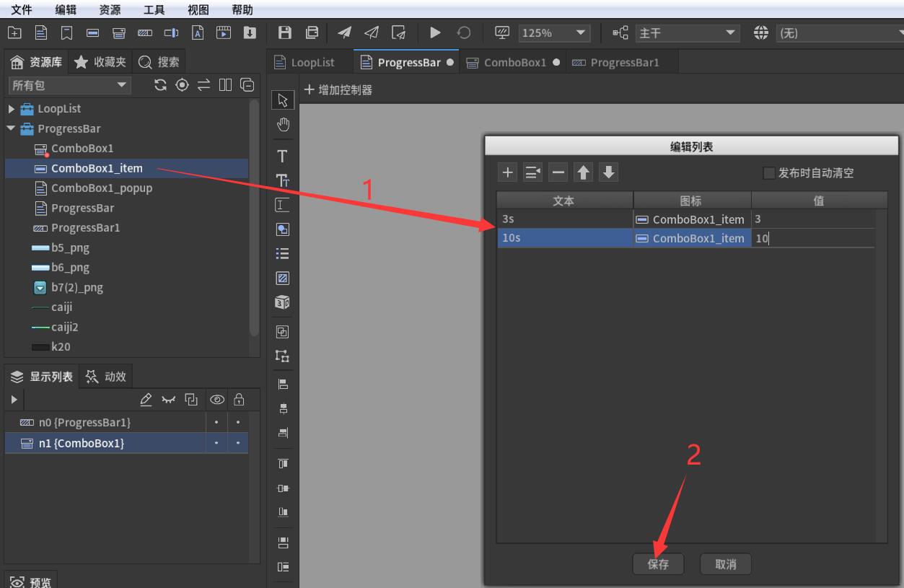
Task: Click the insert row icon in list editor
Action: pyautogui.click(x=533, y=172)
